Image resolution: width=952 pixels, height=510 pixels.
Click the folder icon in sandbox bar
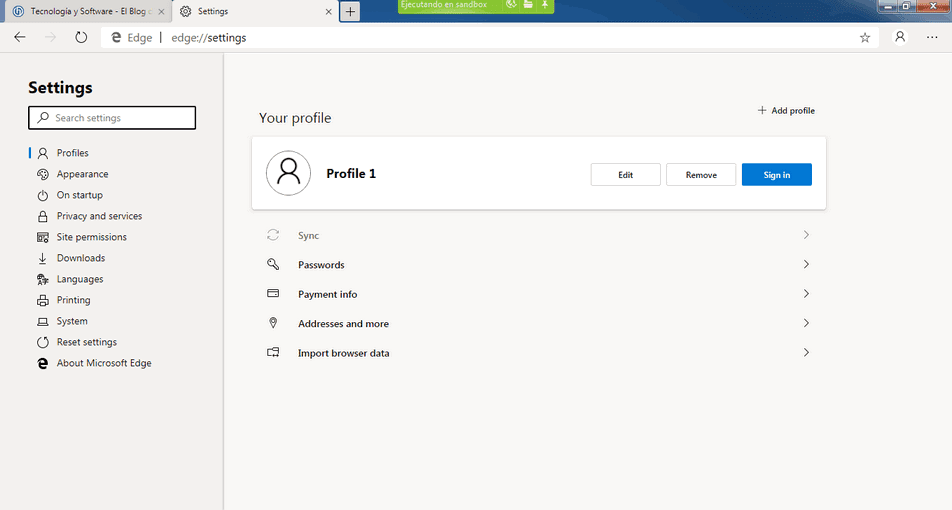528,5
